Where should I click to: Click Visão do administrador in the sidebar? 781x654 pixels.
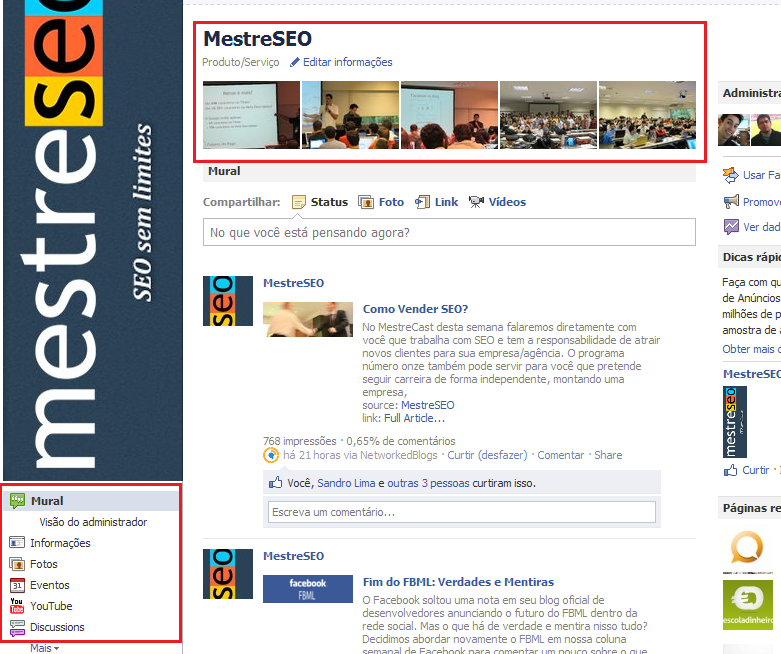click(93, 522)
